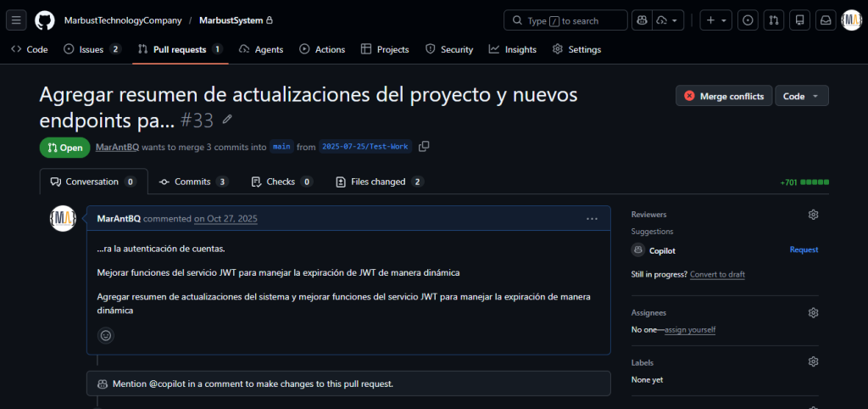The width and height of the screenshot is (868, 409).
Task: Open the Actions repository tab
Action: coord(322,49)
